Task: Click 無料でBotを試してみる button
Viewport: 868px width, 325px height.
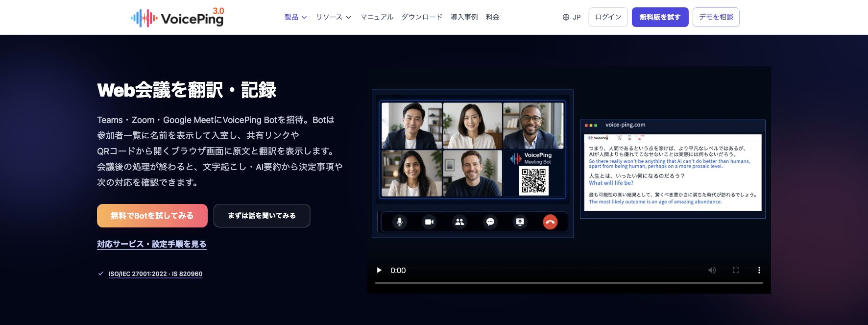Action: [152, 216]
